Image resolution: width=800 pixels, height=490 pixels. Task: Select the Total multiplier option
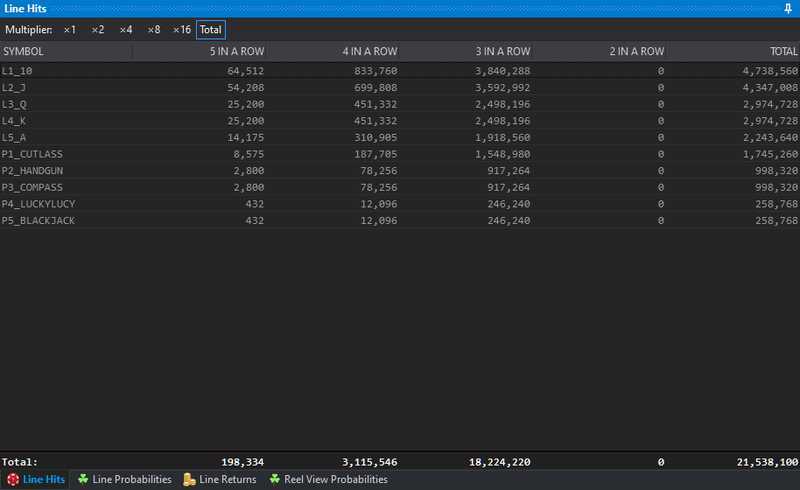coord(211,30)
